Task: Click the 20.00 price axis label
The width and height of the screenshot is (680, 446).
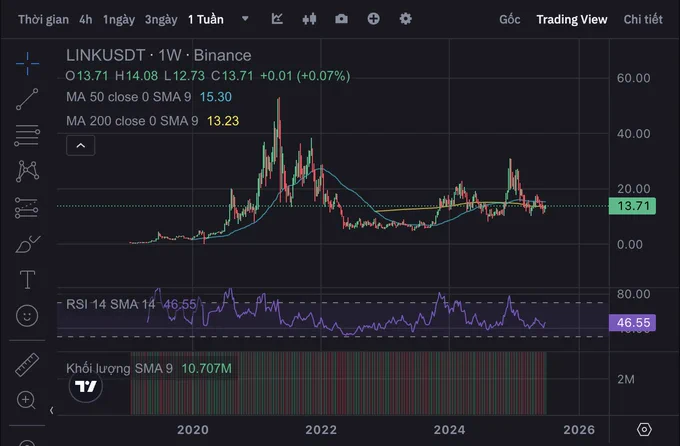Action: pyautogui.click(x=634, y=189)
